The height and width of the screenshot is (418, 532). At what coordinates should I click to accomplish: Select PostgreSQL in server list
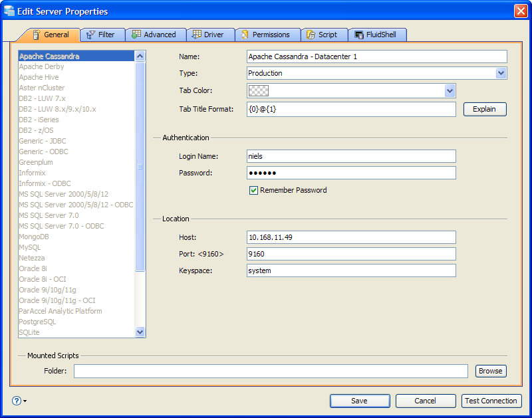(x=76, y=322)
